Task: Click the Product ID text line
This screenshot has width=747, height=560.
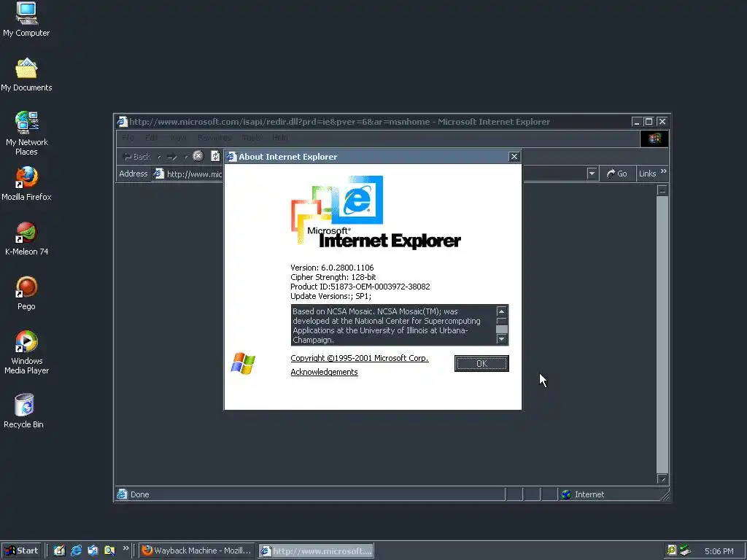Action: [360, 287]
